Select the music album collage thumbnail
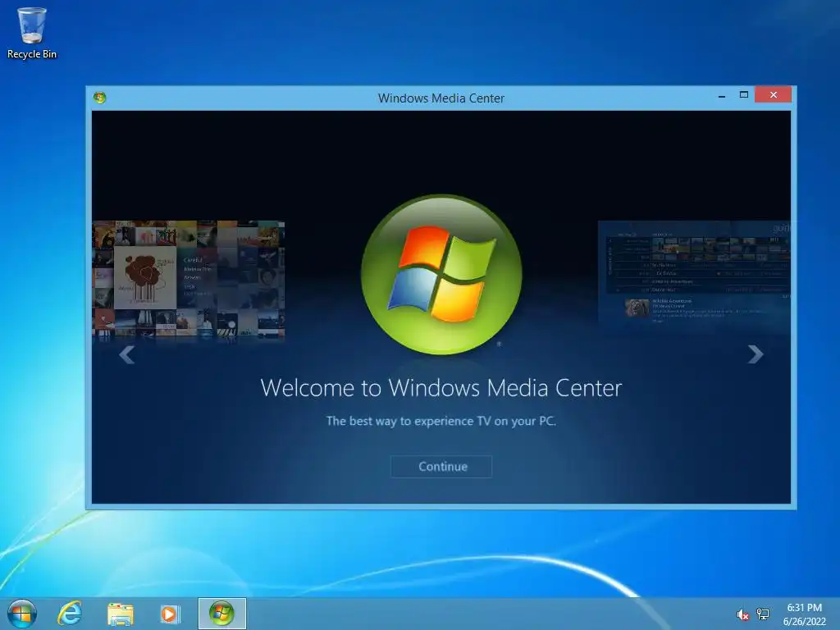This screenshot has height=630, width=840. tap(189, 279)
